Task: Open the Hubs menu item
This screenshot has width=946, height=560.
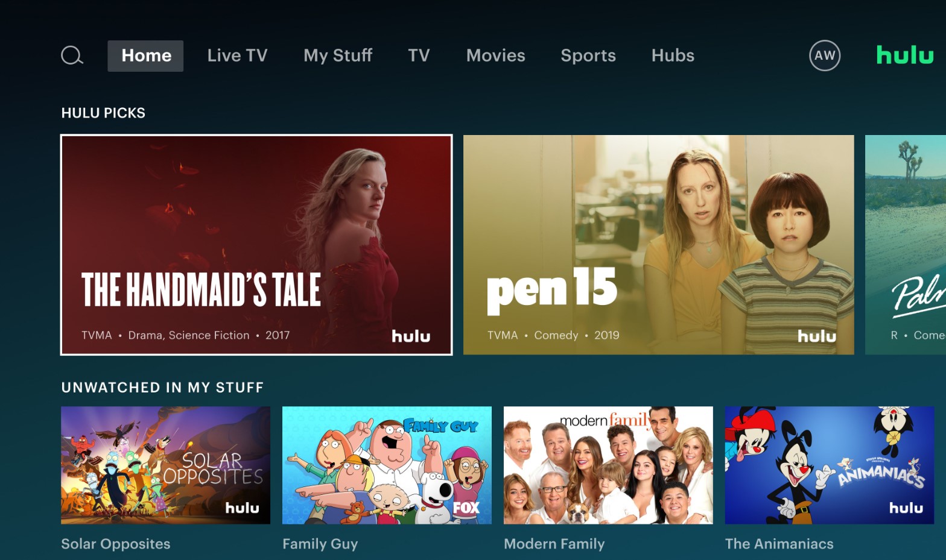Action: (x=673, y=55)
